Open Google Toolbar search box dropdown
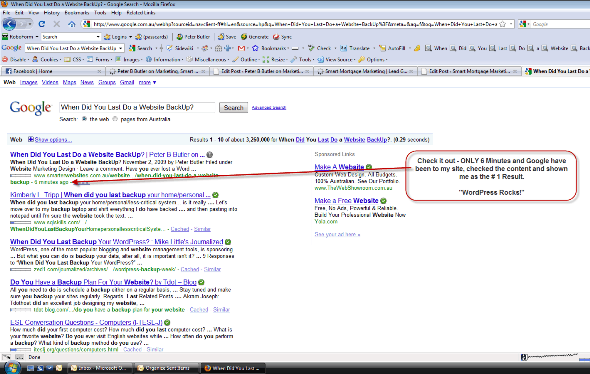 (x=120, y=48)
